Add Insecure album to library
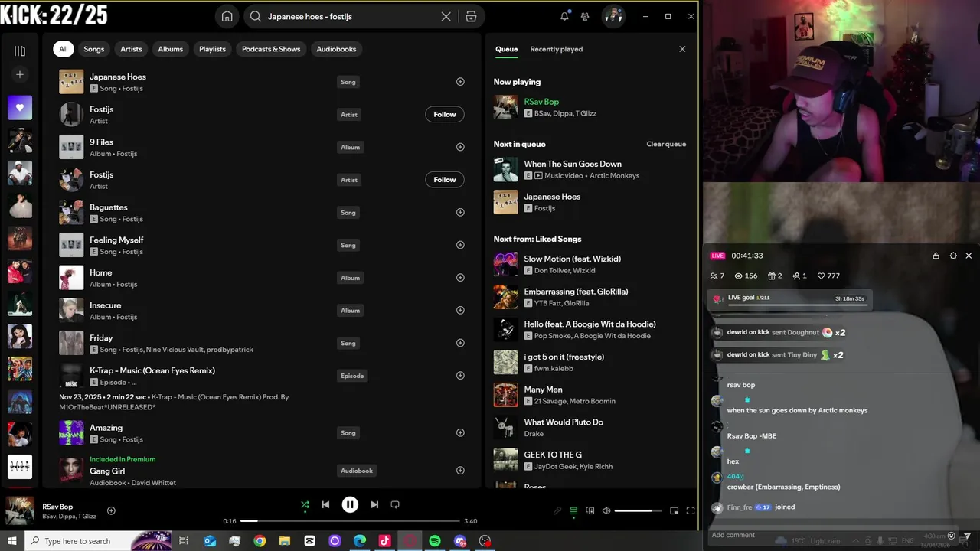 [460, 310]
